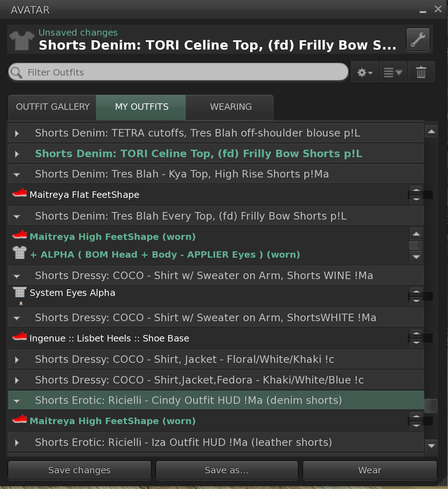Click Save changes button

(79, 470)
